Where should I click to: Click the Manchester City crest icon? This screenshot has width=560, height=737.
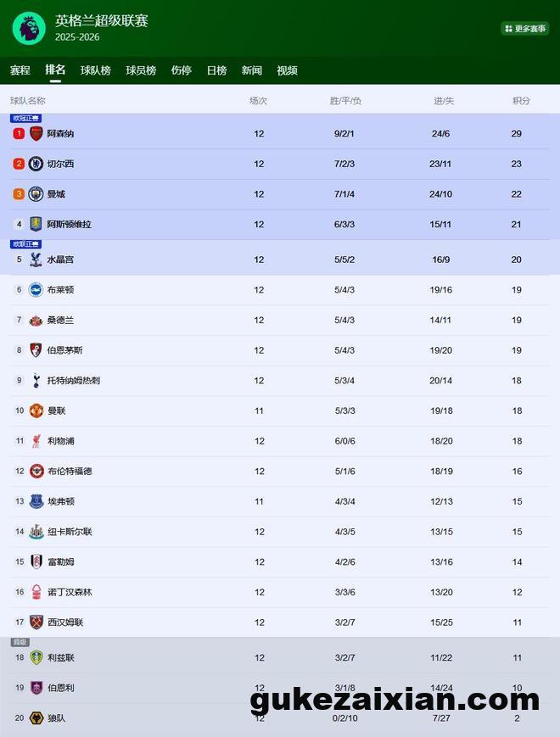point(36,194)
